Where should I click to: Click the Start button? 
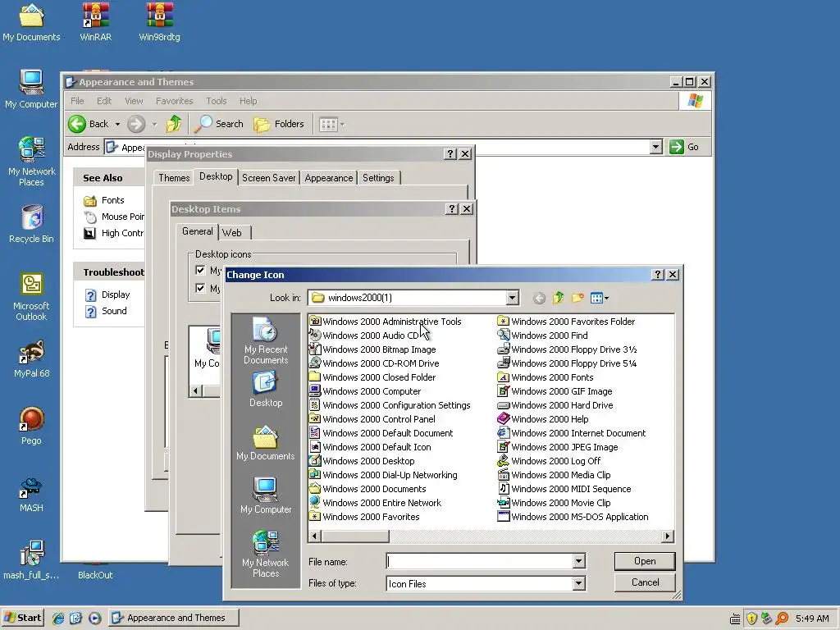coord(22,618)
